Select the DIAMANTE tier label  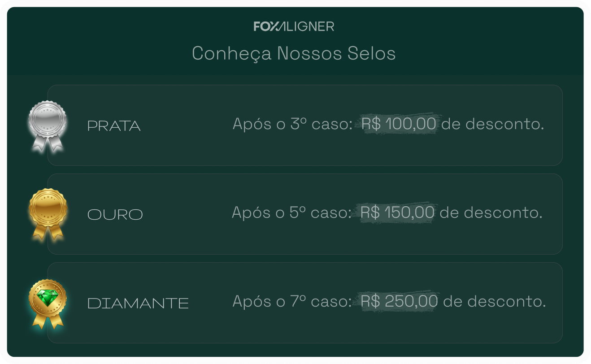tap(138, 303)
